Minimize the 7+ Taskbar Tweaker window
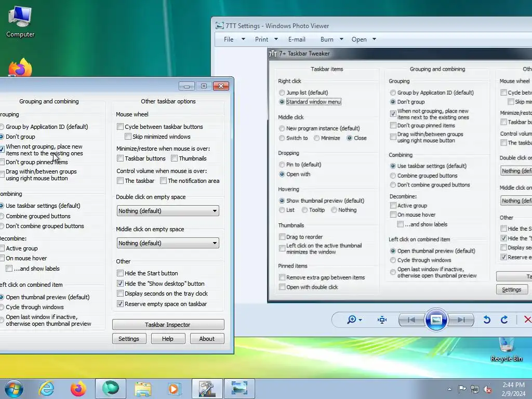The image size is (532, 399). [x=187, y=86]
